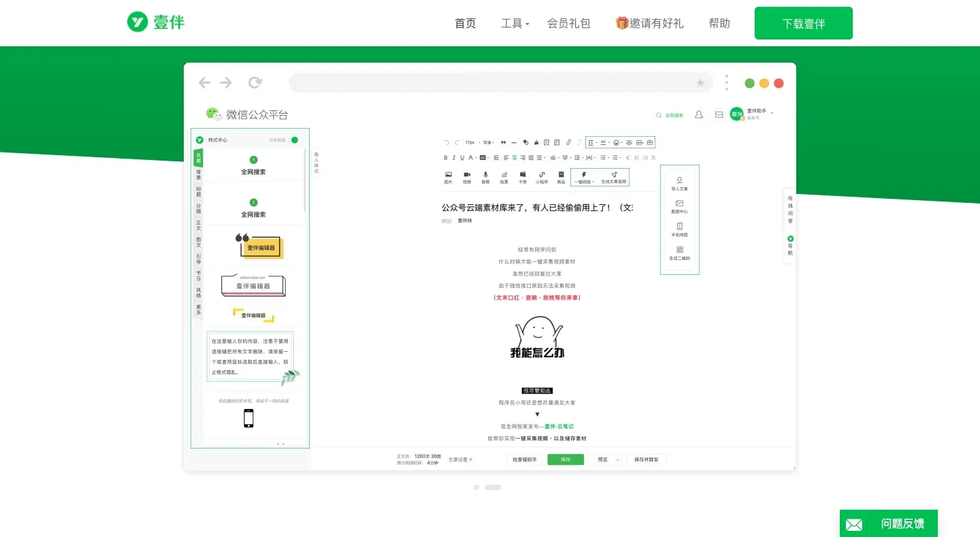Insert 投票 poll
The image size is (980, 537).
(504, 178)
